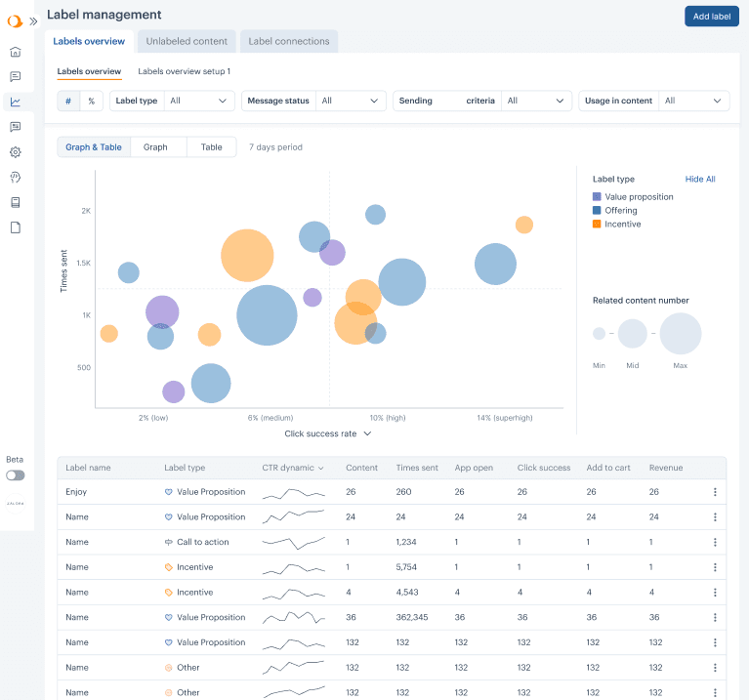This screenshot has height=700, width=749.
Task: Select the Labels overview sub-tab
Action: point(89,71)
